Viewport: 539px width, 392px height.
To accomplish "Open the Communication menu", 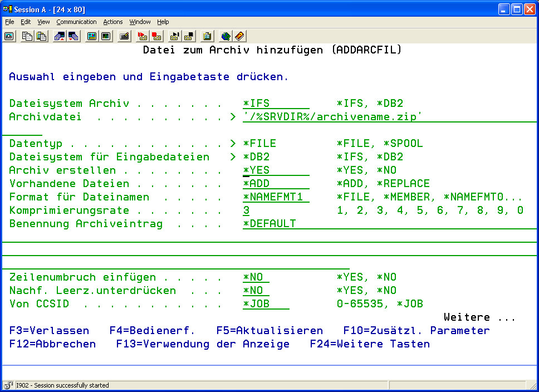I will (76, 22).
